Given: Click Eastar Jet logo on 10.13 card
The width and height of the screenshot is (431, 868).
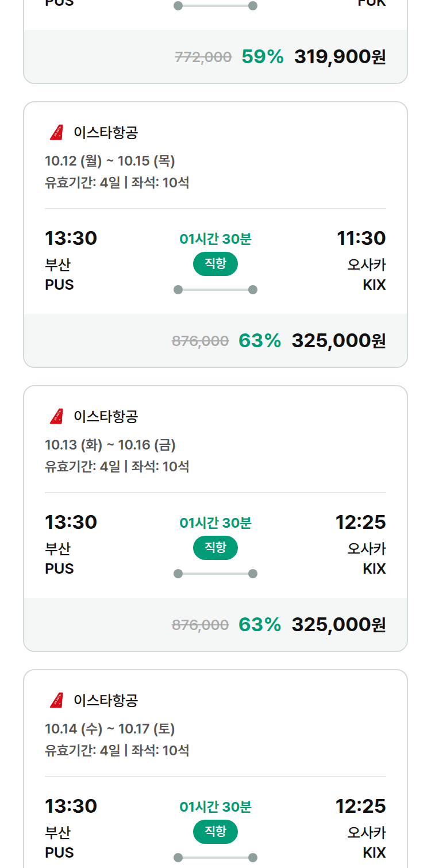Looking at the screenshot, I should point(56,416).
